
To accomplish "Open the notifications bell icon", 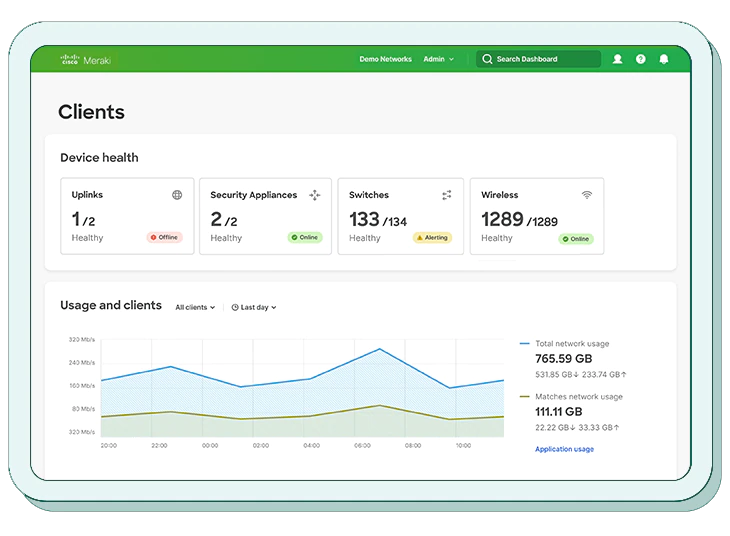I will coord(664,59).
